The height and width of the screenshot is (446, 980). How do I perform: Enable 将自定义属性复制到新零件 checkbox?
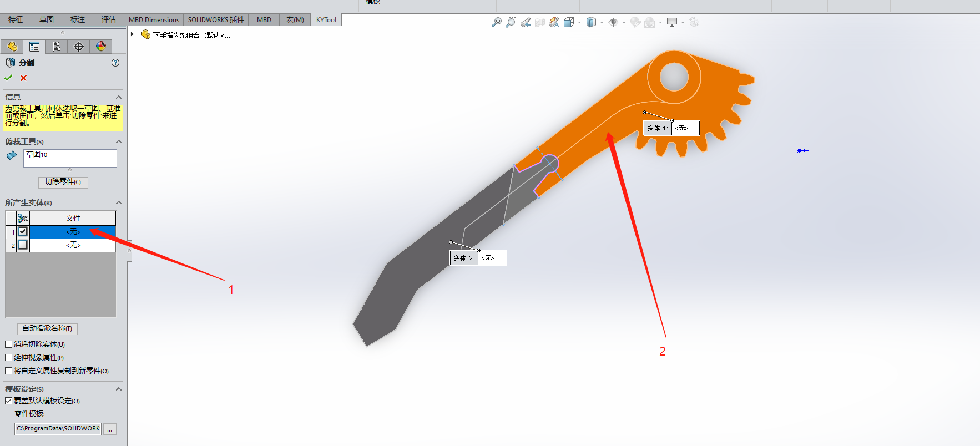[8, 371]
